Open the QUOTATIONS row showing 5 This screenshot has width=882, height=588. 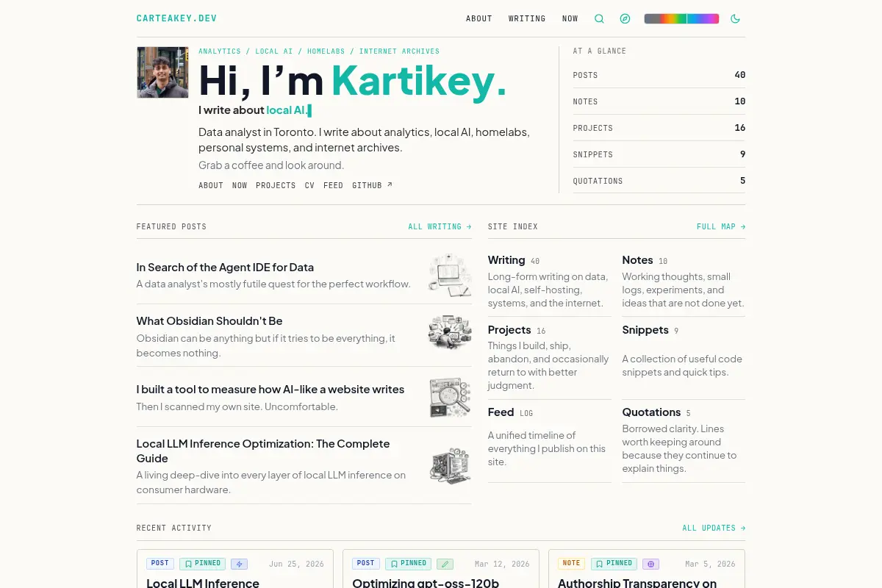659,181
